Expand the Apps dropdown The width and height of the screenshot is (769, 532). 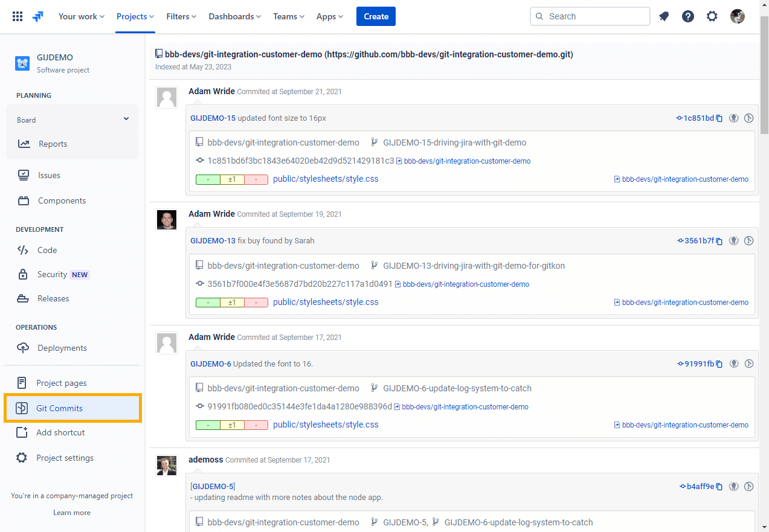tap(330, 16)
